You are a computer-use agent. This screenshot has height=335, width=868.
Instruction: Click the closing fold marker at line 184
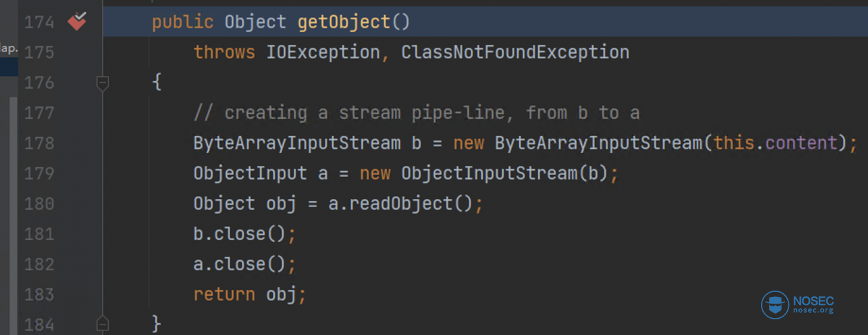click(102, 323)
